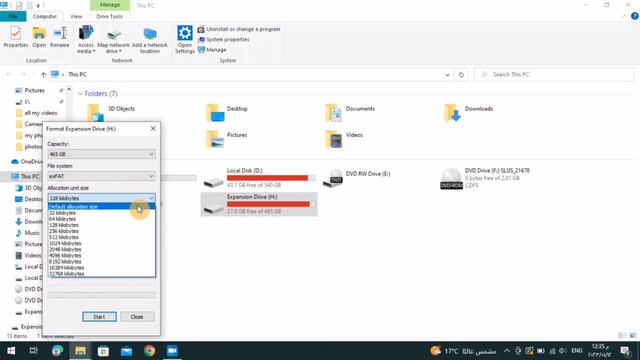Show hidden system tray icons
The height and width of the screenshot is (360, 640).
click(x=507, y=351)
